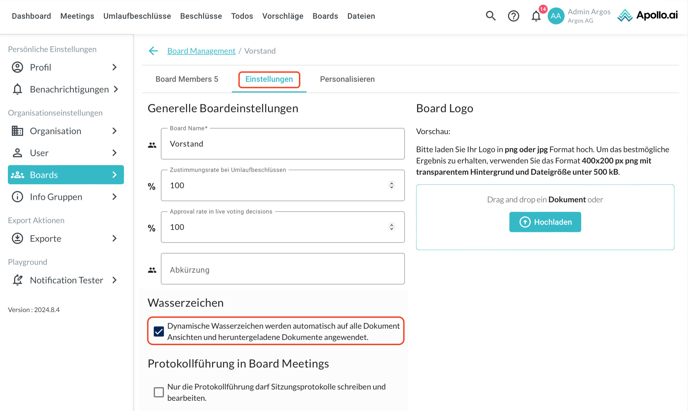Enable the Protokollführung-only checkbox
Screen dimensions: 688x411
[159, 392]
